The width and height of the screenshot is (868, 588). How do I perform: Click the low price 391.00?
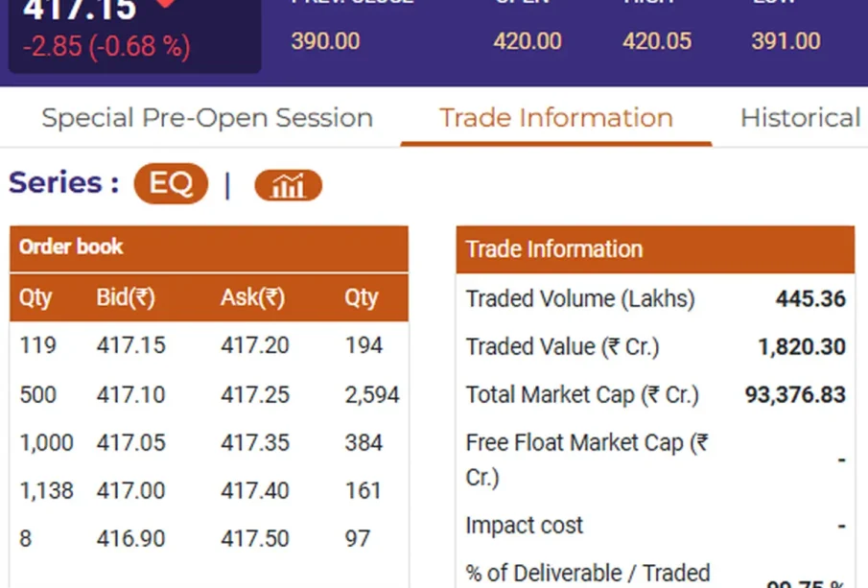coord(786,41)
